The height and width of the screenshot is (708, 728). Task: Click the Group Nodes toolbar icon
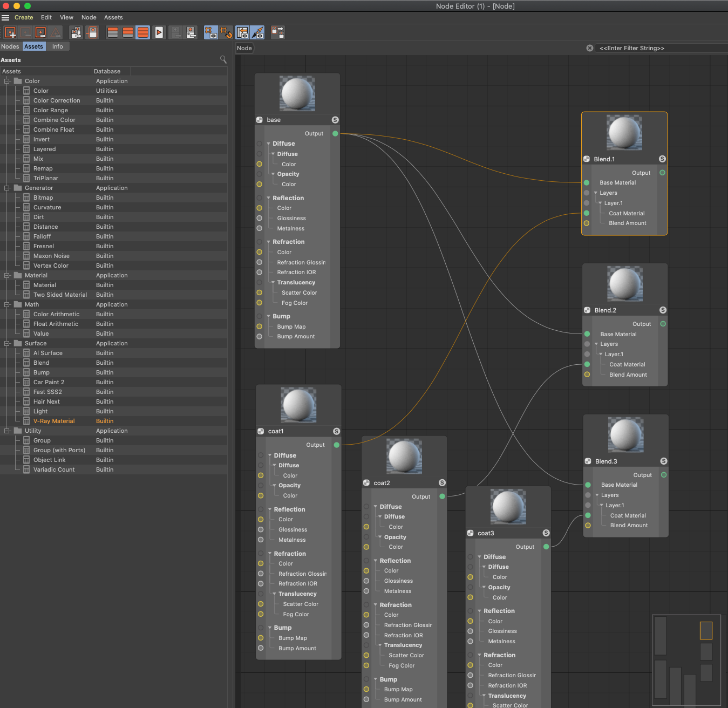pos(76,32)
